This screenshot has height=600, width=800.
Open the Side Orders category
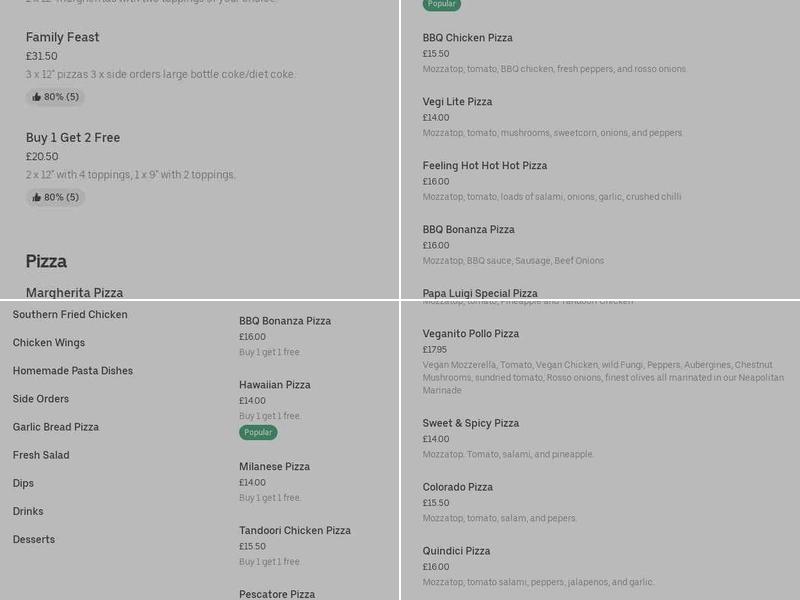pyautogui.click(x=41, y=398)
